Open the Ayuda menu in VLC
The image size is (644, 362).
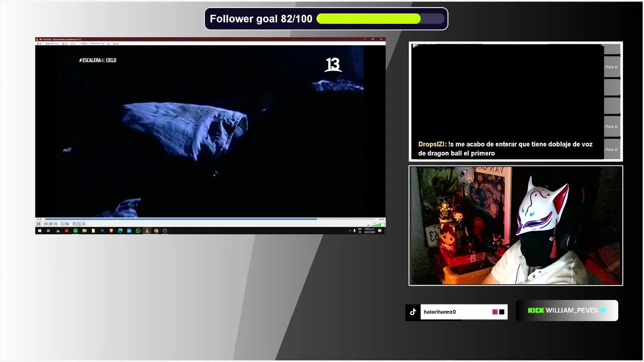[x=116, y=43]
